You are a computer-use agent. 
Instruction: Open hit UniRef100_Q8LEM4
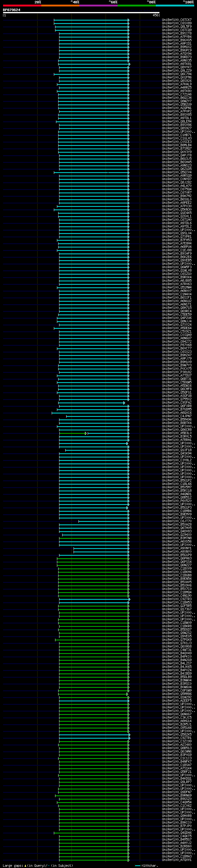pyautogui.click(x=177, y=121)
